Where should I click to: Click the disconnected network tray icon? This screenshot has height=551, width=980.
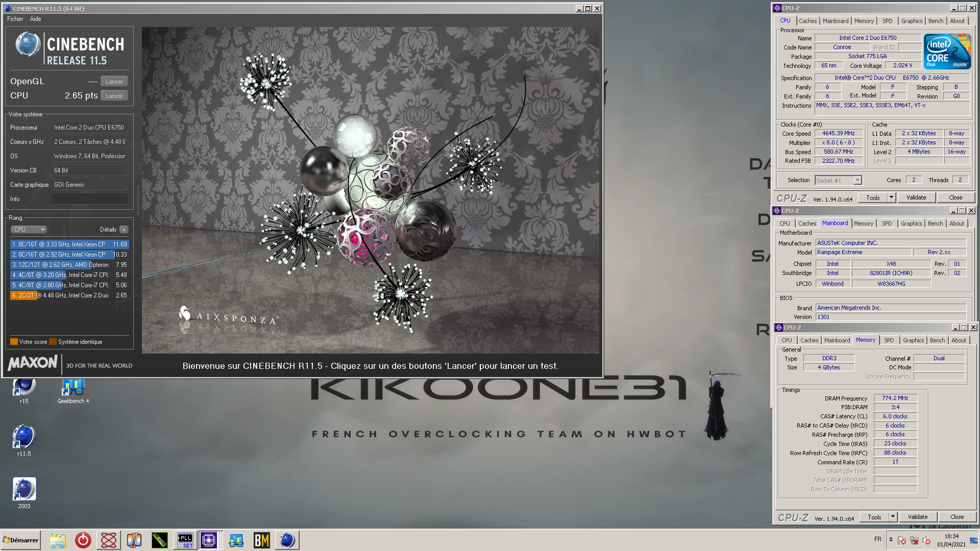(x=914, y=540)
